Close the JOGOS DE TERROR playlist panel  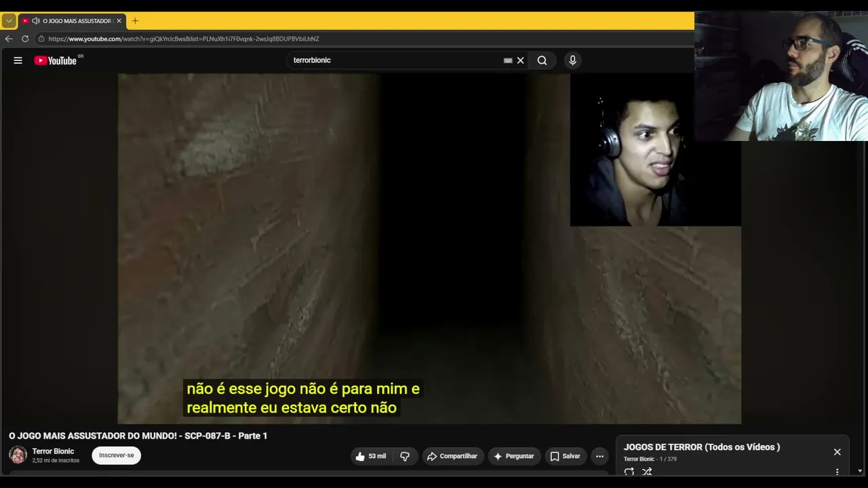tap(837, 452)
